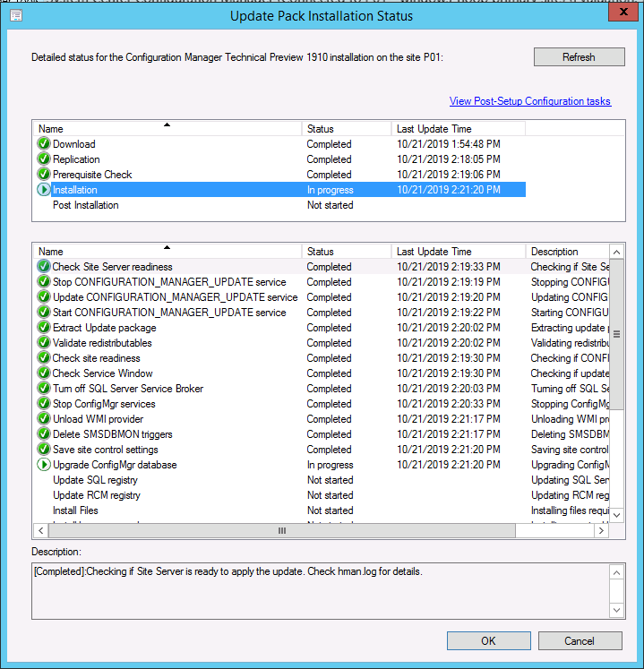Click the check icon for Extract Update package
644x669 pixels.
pos(44,328)
